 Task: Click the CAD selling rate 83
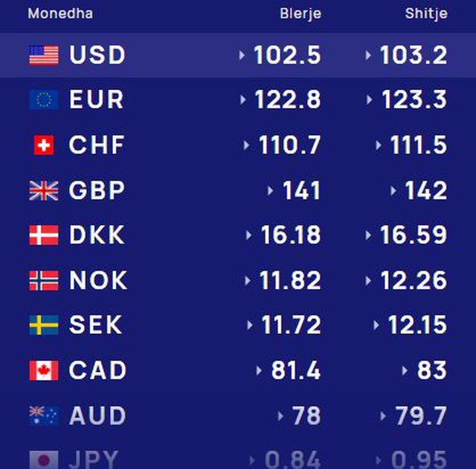(x=431, y=371)
